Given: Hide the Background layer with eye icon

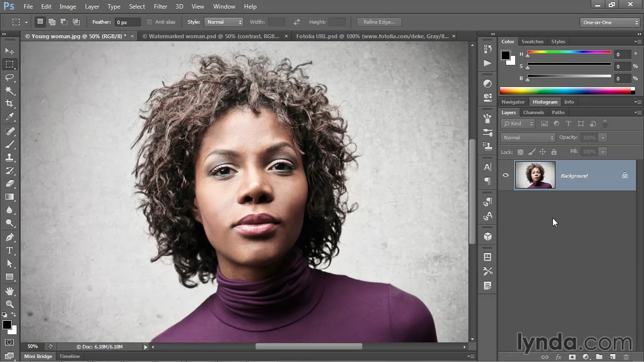Looking at the screenshot, I should click(x=506, y=175).
